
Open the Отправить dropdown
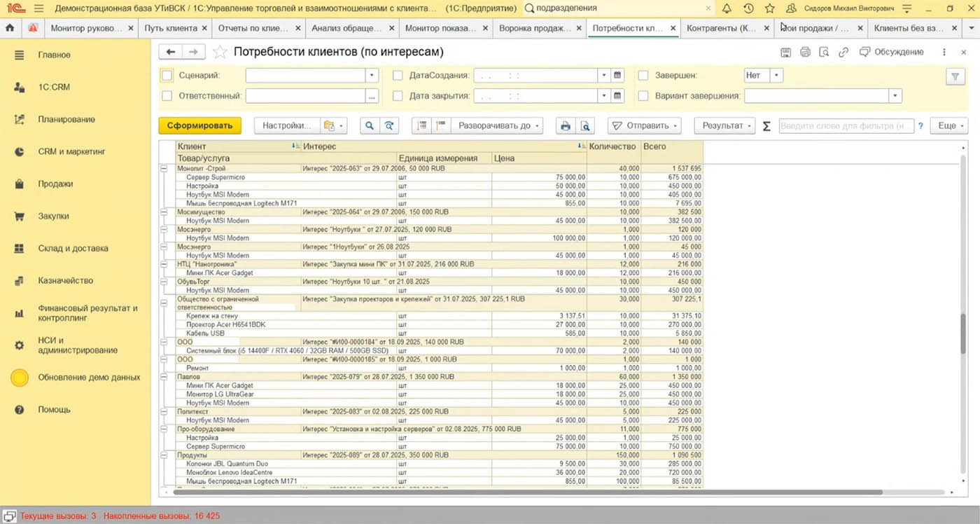[x=644, y=126]
